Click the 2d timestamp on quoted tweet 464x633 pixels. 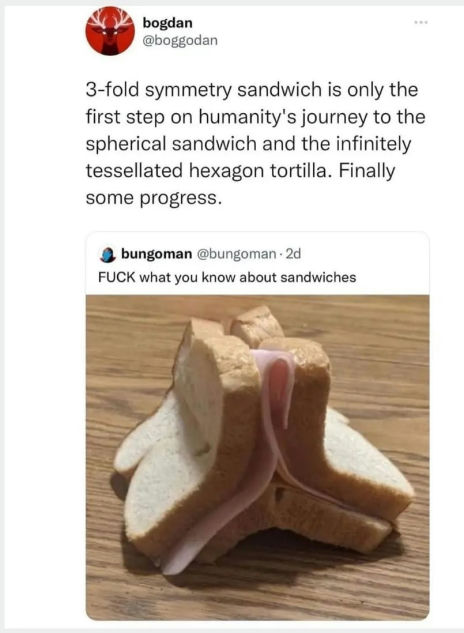pos(293,254)
